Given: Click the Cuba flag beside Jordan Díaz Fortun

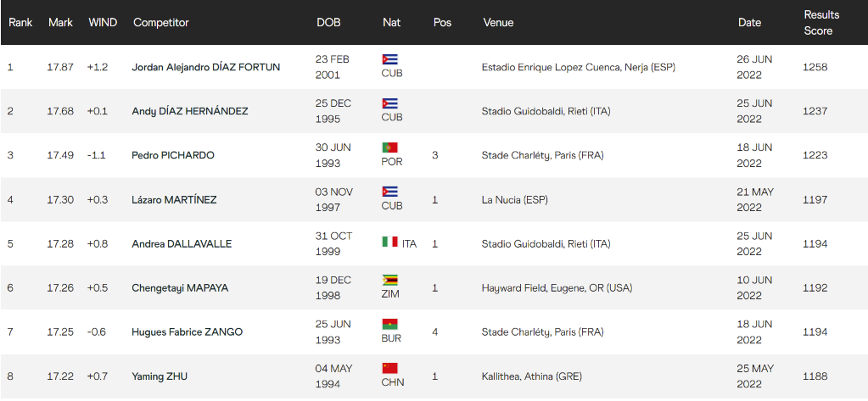Looking at the screenshot, I should (x=390, y=59).
